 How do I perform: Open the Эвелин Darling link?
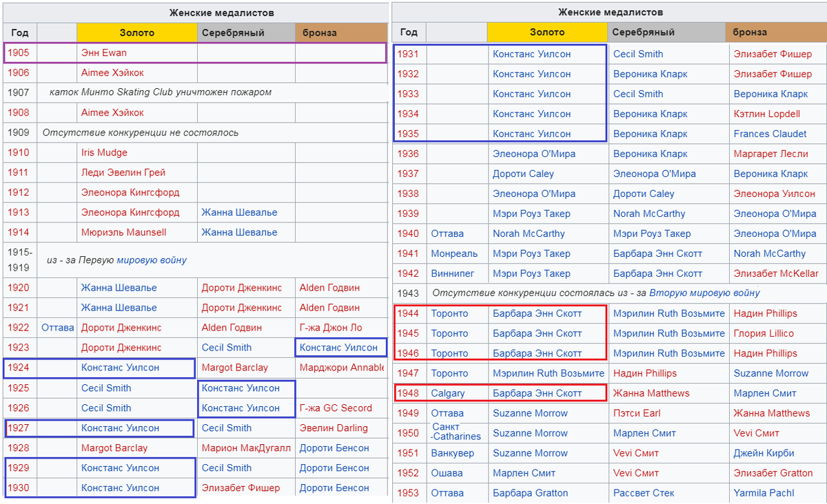pyautogui.click(x=334, y=428)
